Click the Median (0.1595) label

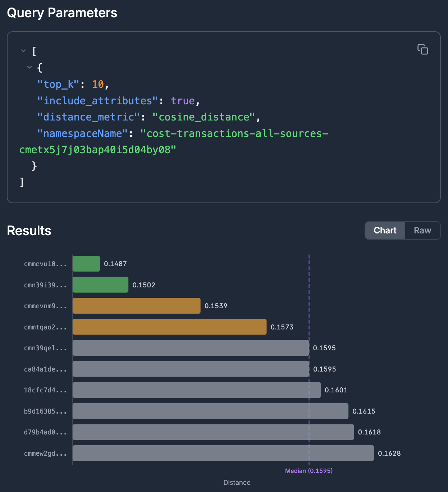309,471
